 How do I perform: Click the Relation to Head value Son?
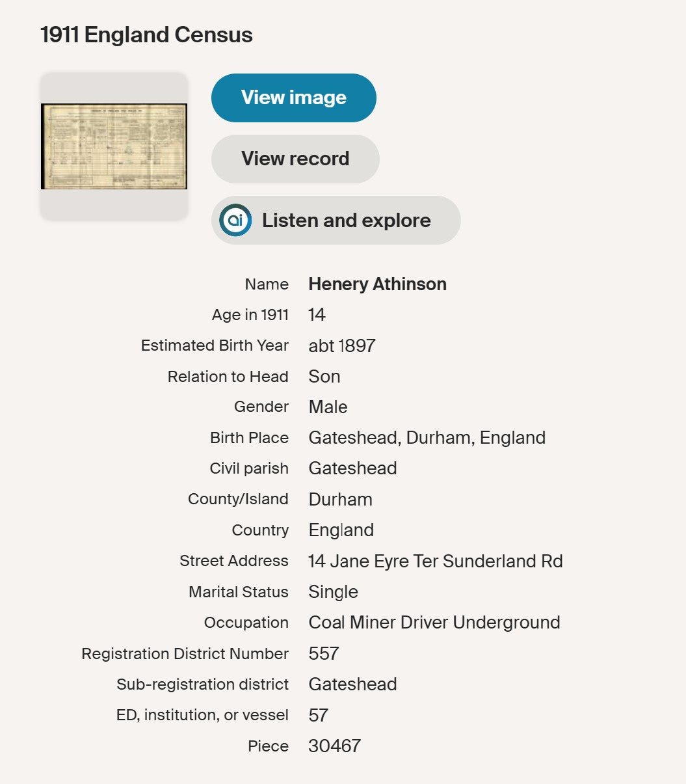[324, 377]
